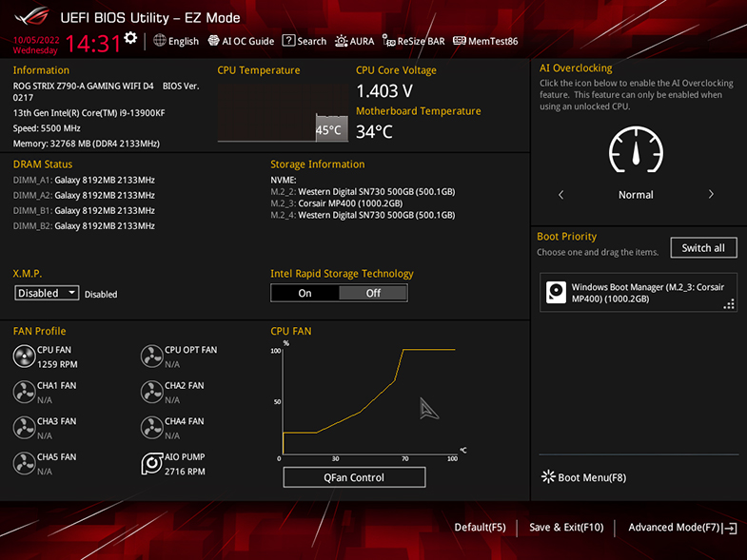747x560 pixels.
Task: Click the left arrow in AI Overclocking
Action: pos(560,194)
